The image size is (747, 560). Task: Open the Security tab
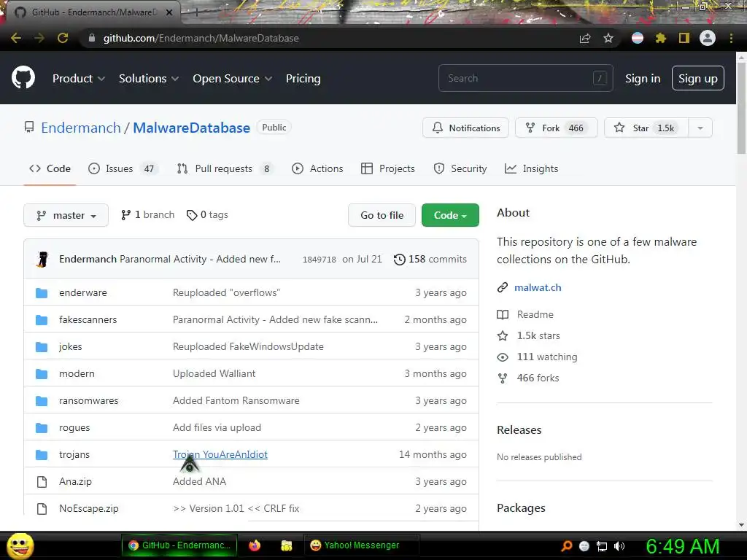pos(460,168)
